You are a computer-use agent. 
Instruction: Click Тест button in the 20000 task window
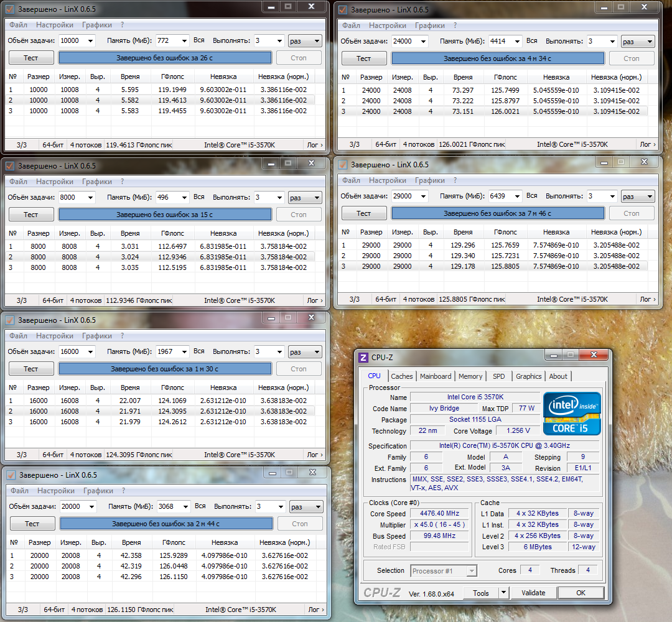tap(32, 524)
